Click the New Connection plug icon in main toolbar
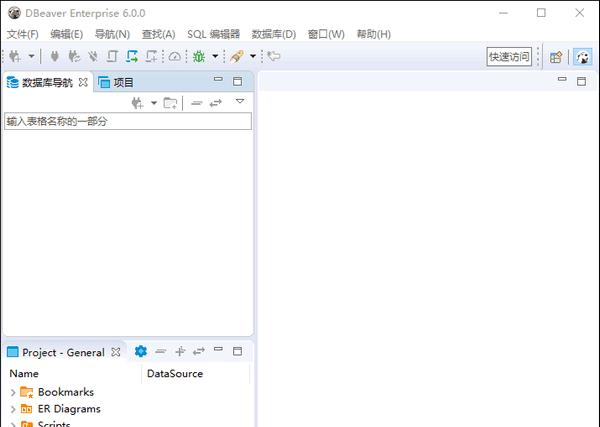600x427 pixels. point(15,57)
